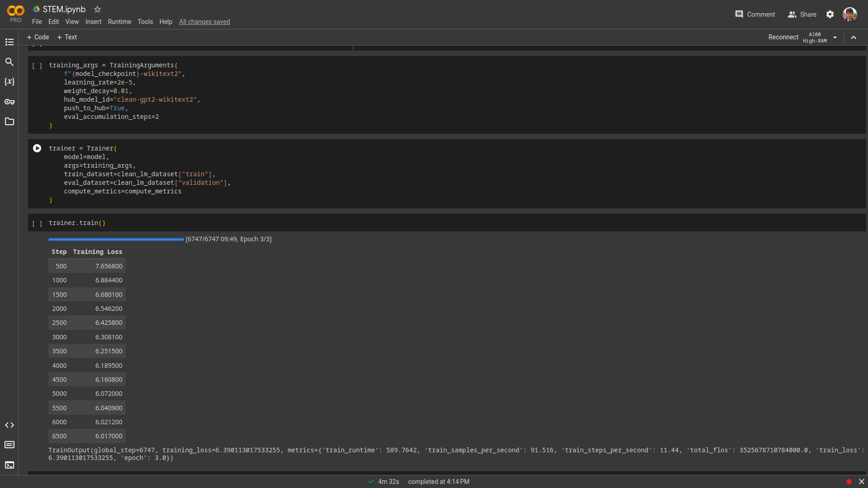
Task: Select the step 4000 cell
Action: pyautogui.click(x=59, y=366)
